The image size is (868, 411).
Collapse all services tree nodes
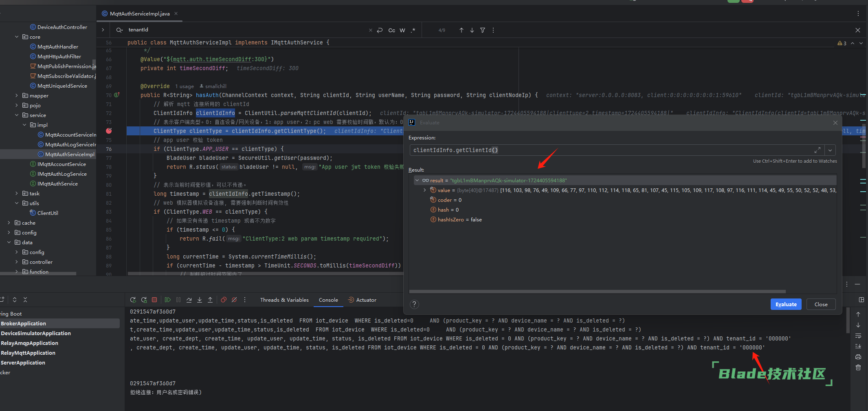[25, 300]
